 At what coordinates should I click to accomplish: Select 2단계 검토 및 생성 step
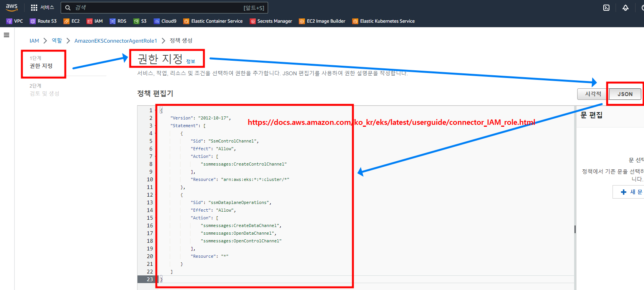click(45, 90)
